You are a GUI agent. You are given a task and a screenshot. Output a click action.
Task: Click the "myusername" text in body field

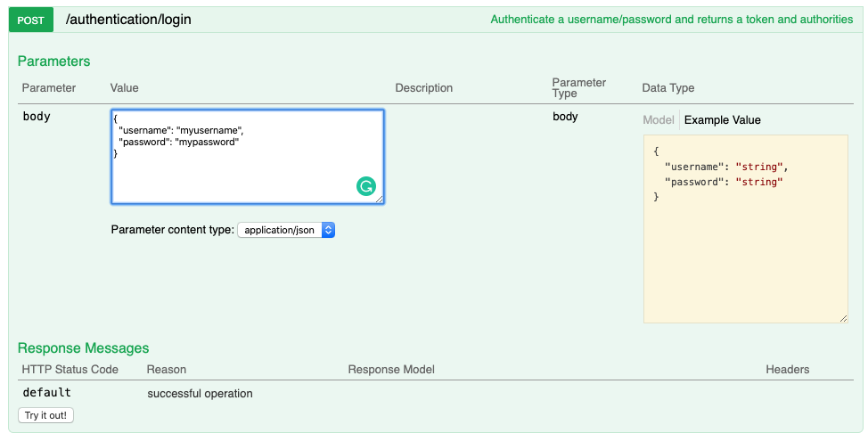[208, 131]
